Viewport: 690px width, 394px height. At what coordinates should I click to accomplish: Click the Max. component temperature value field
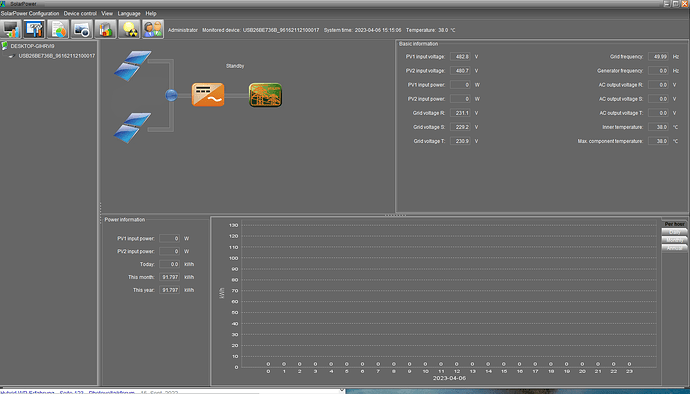pyautogui.click(x=658, y=141)
